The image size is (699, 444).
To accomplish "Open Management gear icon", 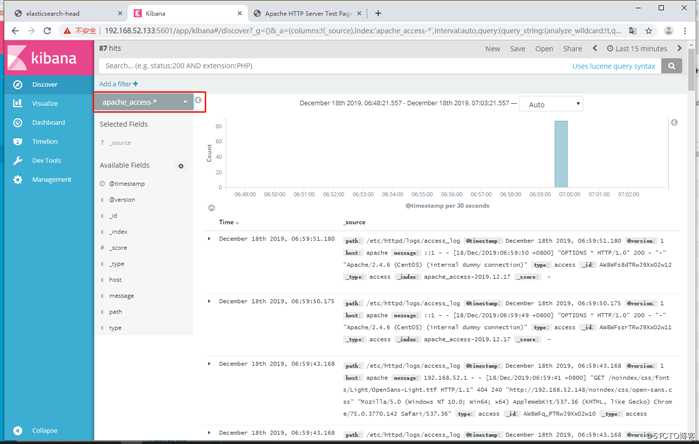I will click(18, 180).
